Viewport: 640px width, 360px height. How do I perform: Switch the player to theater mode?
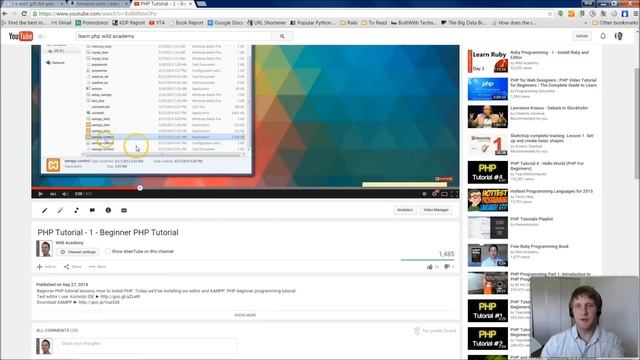444,194
